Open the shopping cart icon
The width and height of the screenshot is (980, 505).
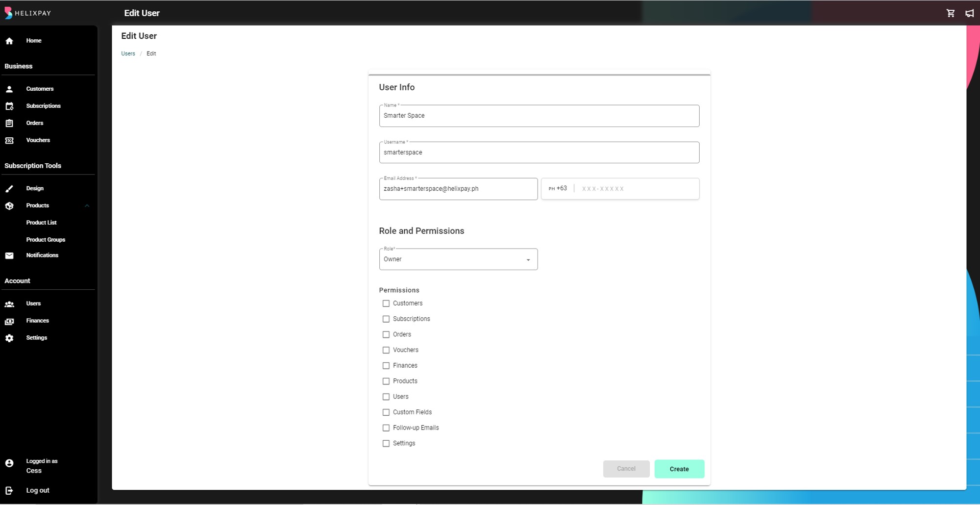coord(951,13)
